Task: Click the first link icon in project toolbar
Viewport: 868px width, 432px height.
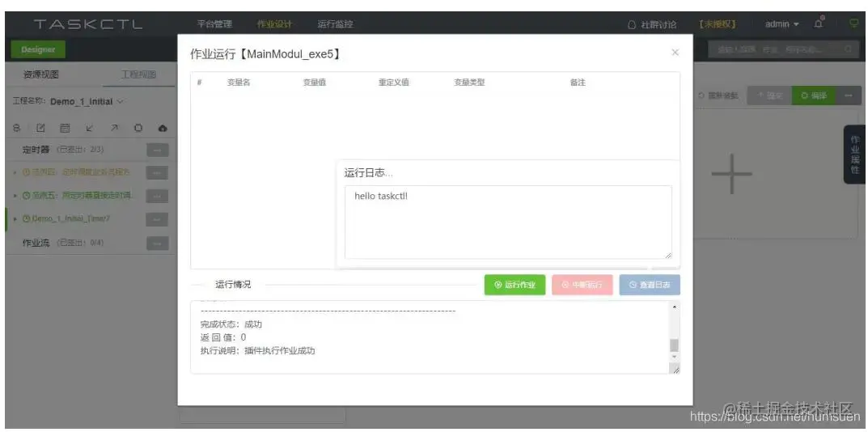Action: point(16,128)
